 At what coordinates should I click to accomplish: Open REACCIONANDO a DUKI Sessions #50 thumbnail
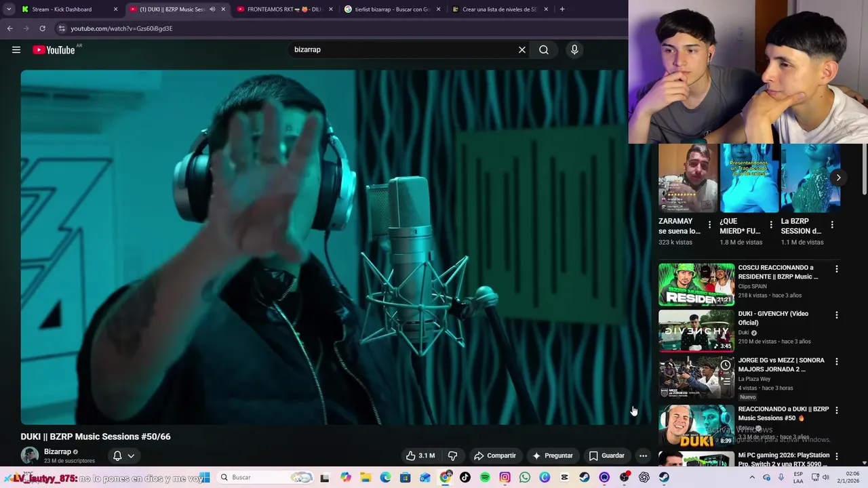(696, 426)
